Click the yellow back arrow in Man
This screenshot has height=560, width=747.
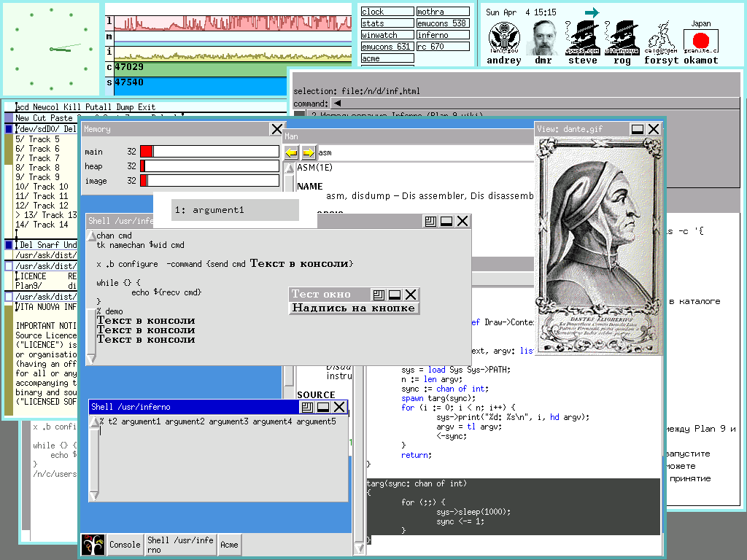point(291,152)
